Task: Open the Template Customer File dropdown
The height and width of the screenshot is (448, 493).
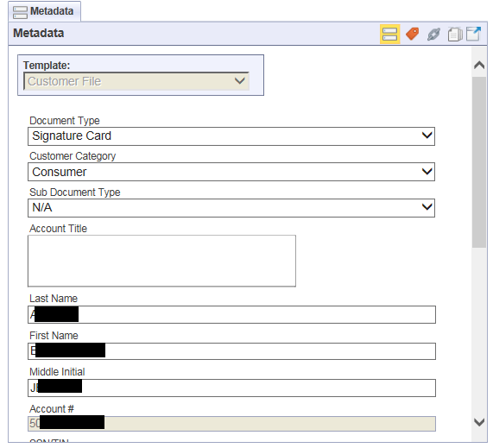Action: click(136, 81)
